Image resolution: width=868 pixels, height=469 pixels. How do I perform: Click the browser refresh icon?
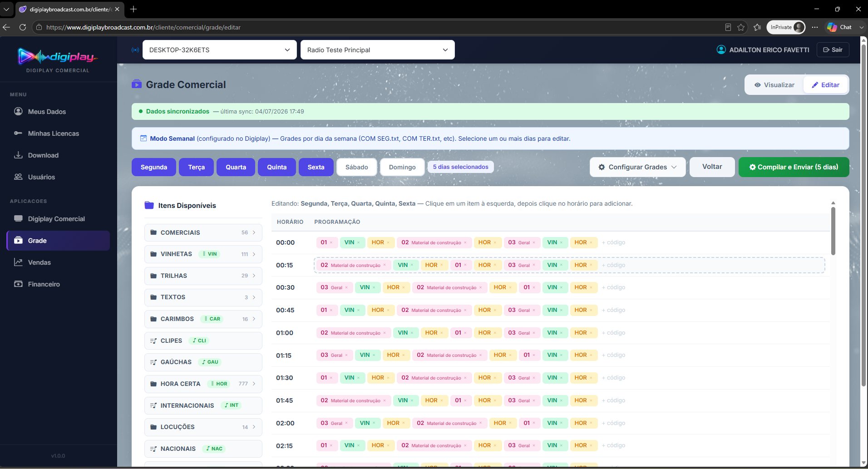pos(23,27)
